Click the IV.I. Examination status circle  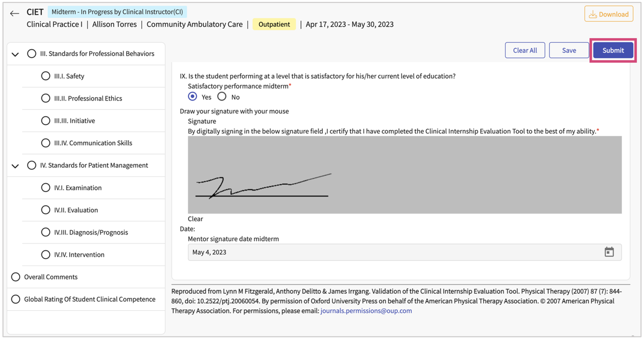pos(46,188)
